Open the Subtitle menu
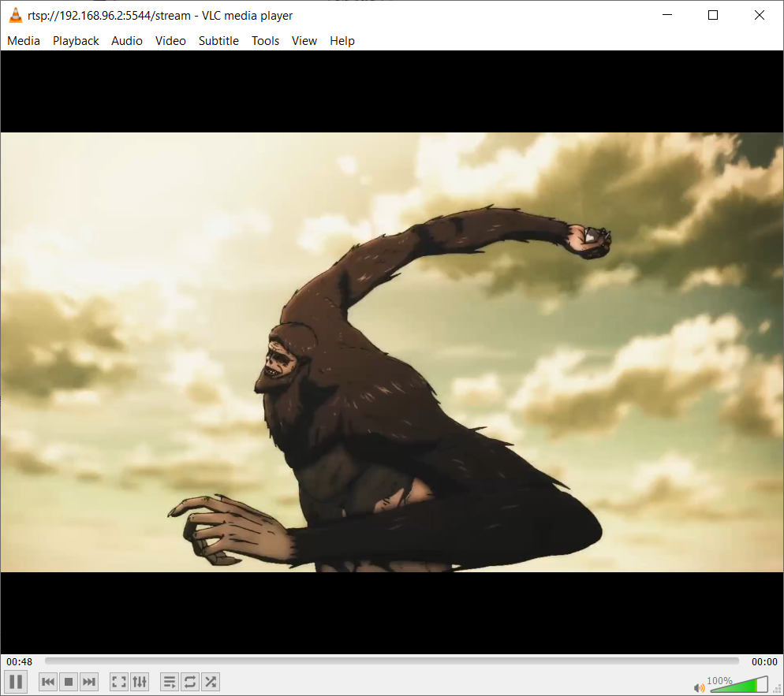 coord(218,40)
